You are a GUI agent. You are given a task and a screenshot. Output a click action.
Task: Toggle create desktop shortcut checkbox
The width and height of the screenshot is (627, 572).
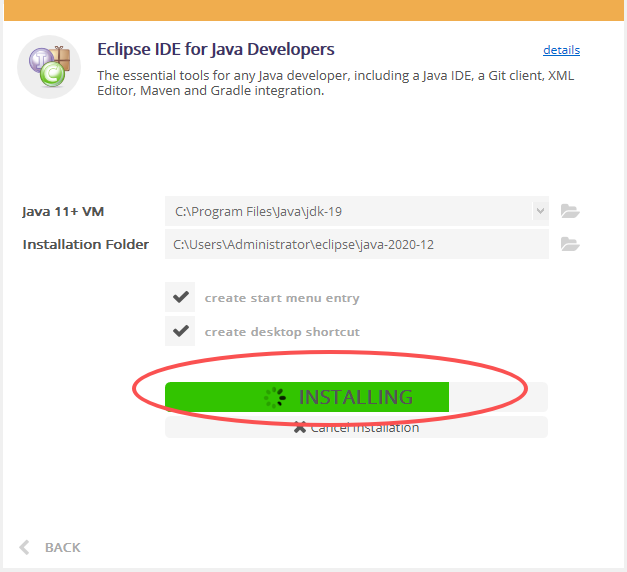coord(180,331)
